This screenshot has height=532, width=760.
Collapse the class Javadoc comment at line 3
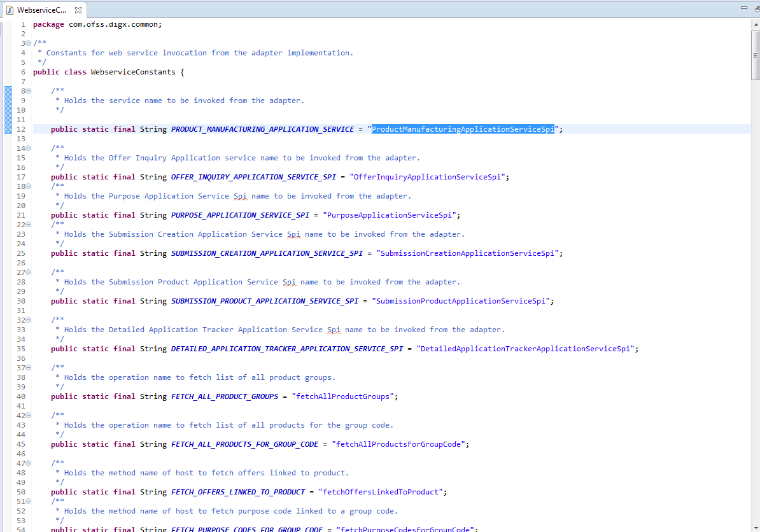[x=28, y=43]
